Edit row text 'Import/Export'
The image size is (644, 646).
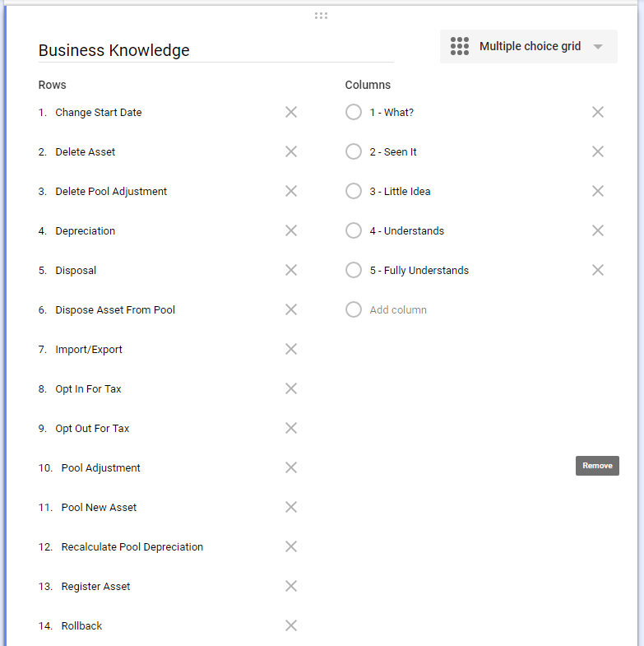point(89,350)
